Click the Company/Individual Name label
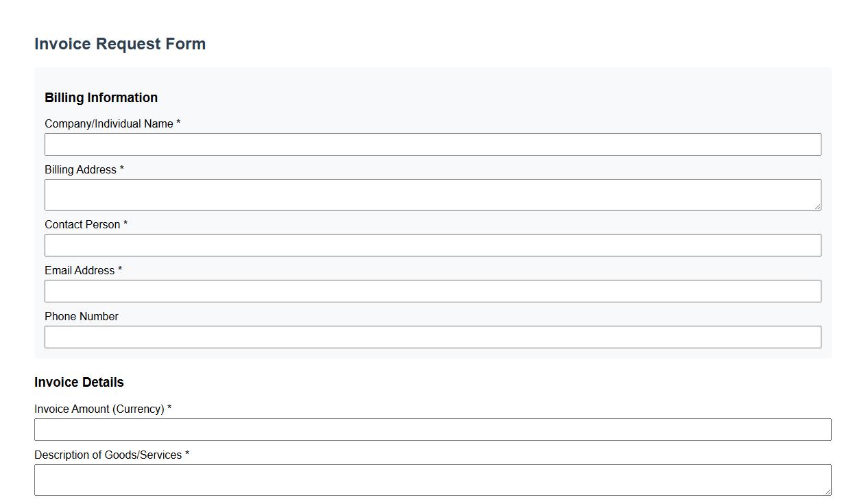Image resolution: width=866 pixels, height=504 pixels. click(110, 123)
